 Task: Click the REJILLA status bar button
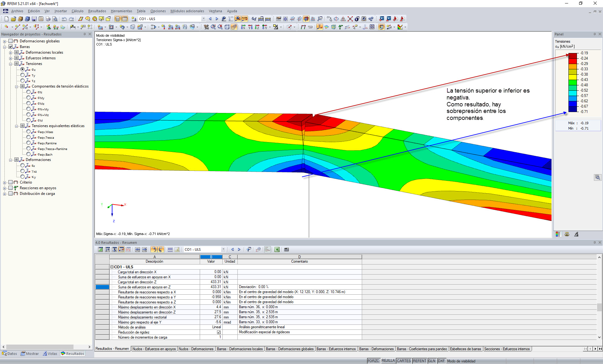pos(388,361)
